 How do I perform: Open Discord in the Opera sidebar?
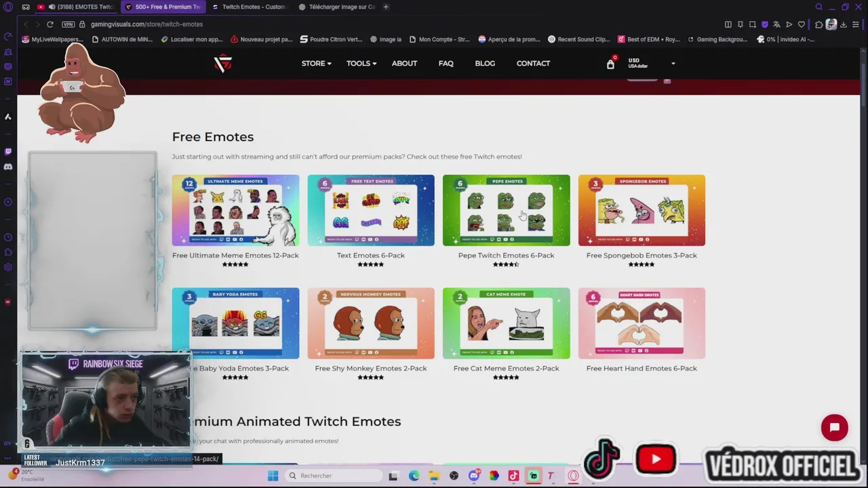point(8,167)
